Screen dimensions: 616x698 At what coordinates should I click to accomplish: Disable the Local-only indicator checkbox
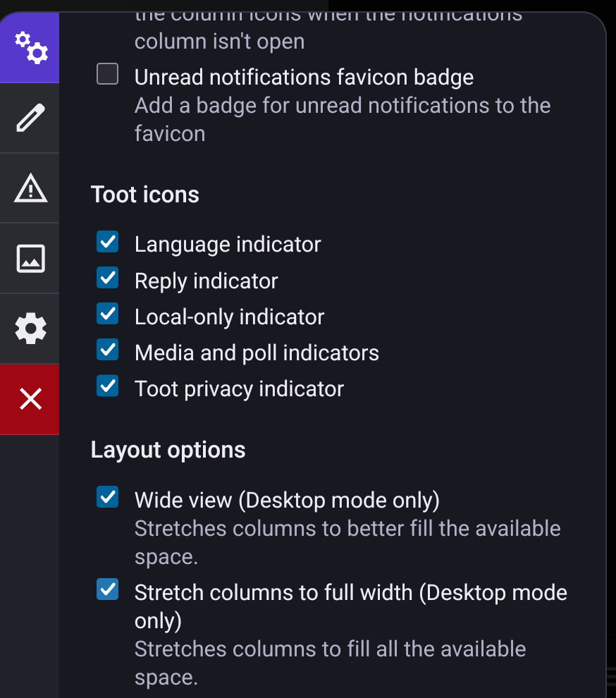(107, 314)
